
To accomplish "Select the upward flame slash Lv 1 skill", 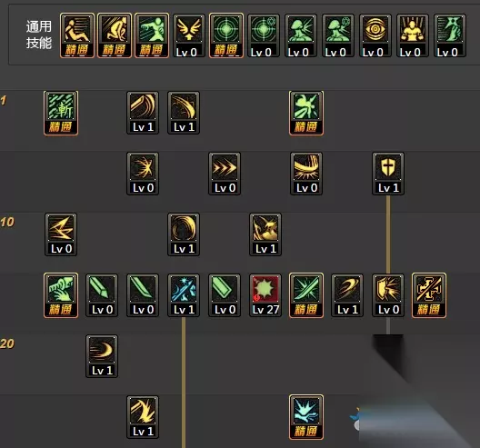I will [143, 417].
